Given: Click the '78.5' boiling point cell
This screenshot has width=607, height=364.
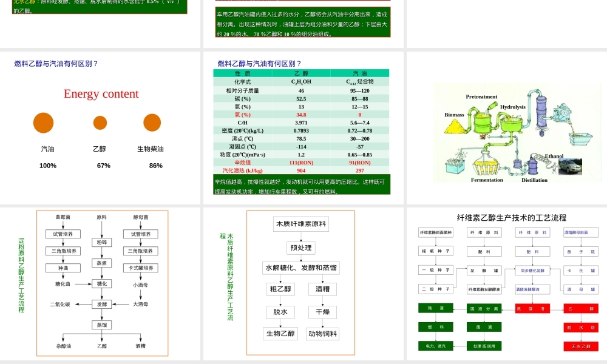Looking at the screenshot, I should pyautogui.click(x=301, y=138).
